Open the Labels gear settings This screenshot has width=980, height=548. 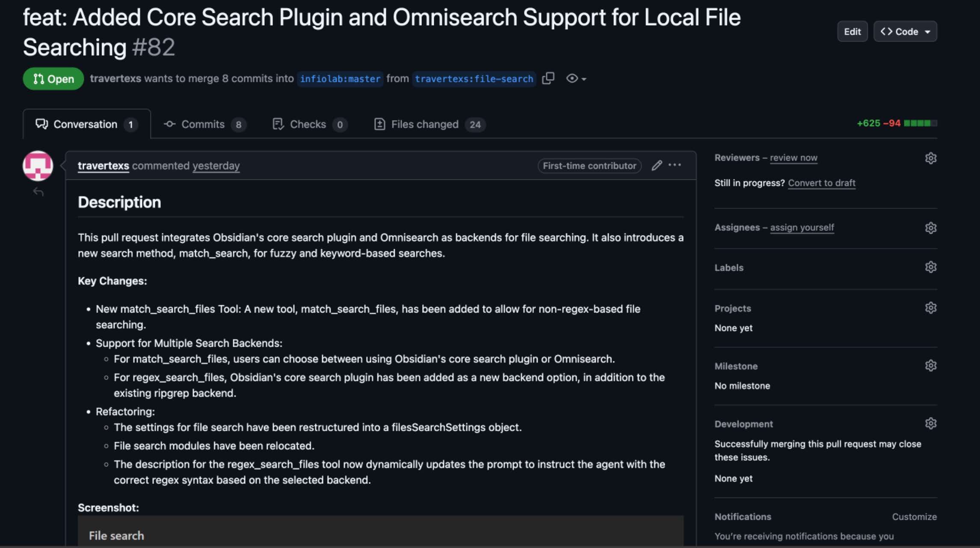pyautogui.click(x=930, y=267)
